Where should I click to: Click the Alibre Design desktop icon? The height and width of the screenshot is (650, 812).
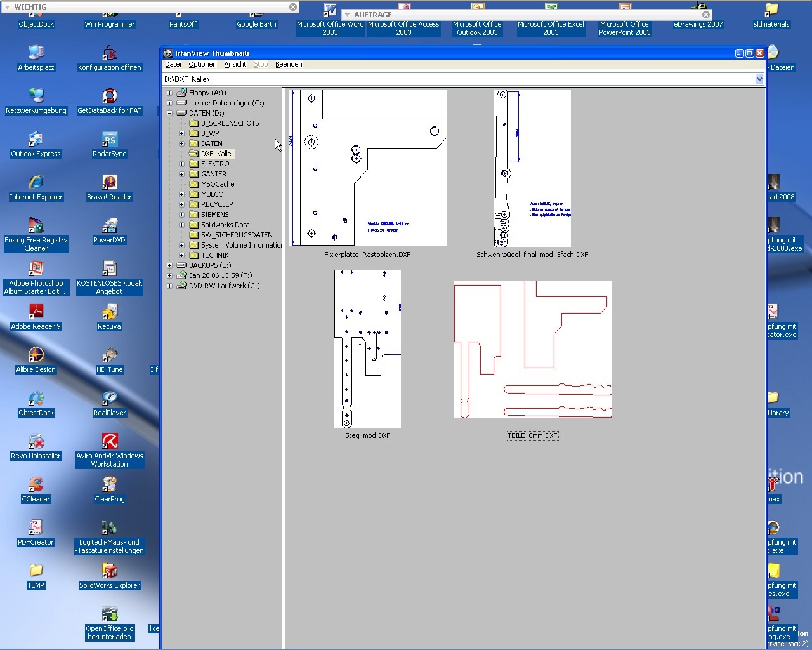pyautogui.click(x=36, y=355)
